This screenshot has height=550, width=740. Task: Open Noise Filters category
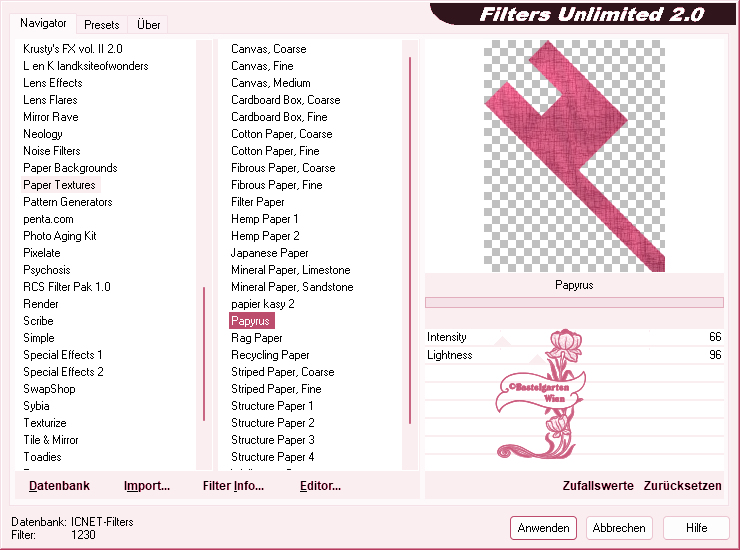click(x=52, y=151)
